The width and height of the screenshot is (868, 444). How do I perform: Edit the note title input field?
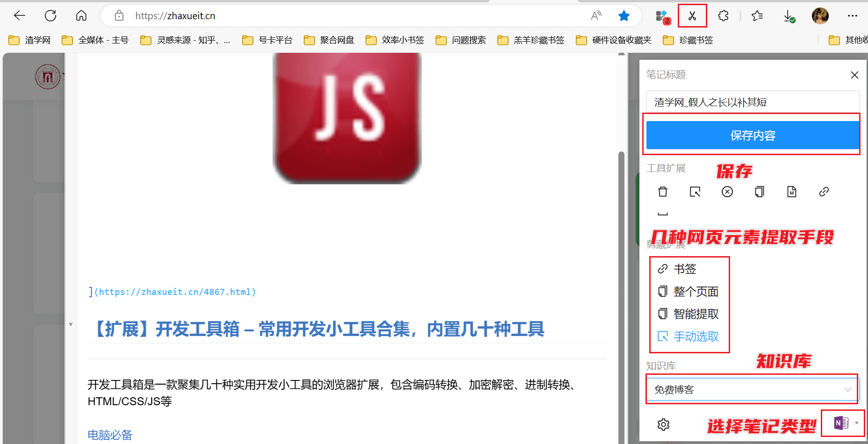click(751, 101)
